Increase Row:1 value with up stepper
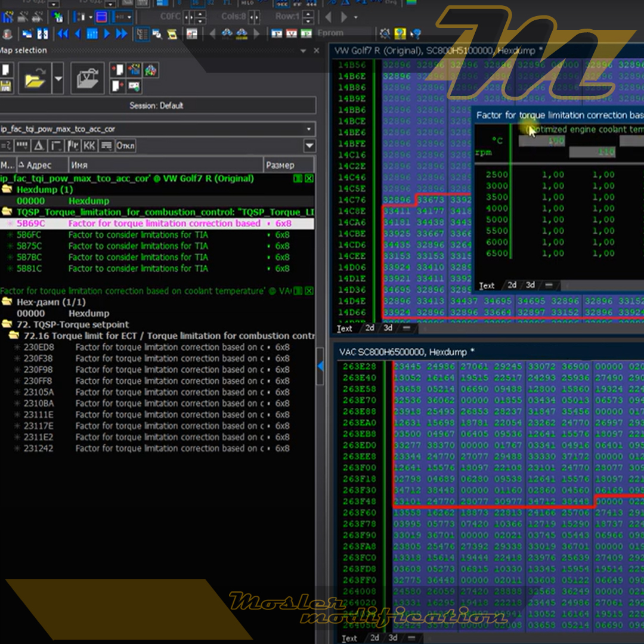This screenshot has width=644, height=644. [x=308, y=13]
